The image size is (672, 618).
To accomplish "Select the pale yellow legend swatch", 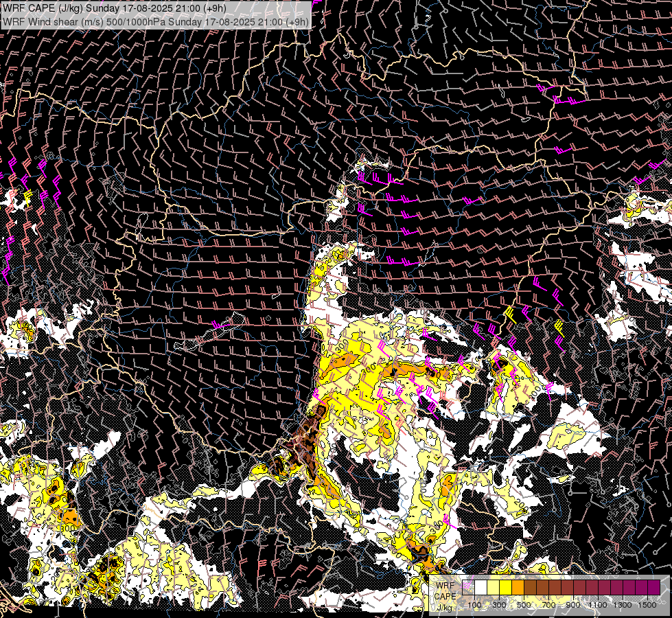I will pos(494,587).
